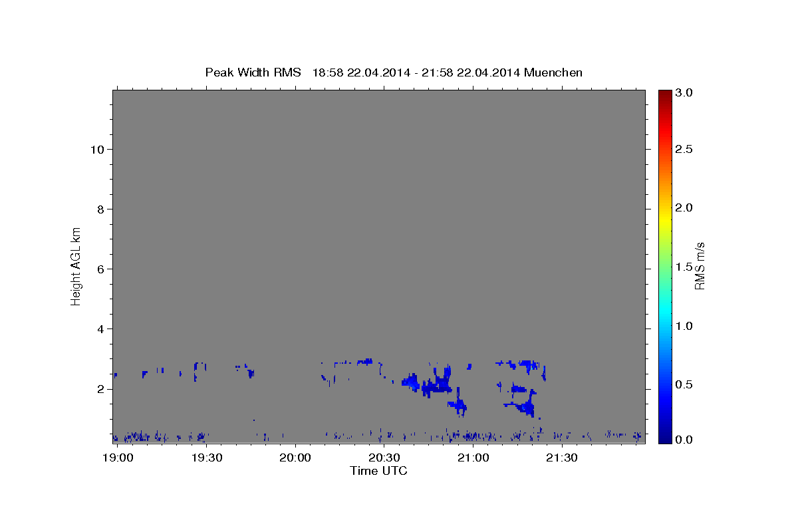Click the 'Height AGL km' axis label

pos(76,265)
